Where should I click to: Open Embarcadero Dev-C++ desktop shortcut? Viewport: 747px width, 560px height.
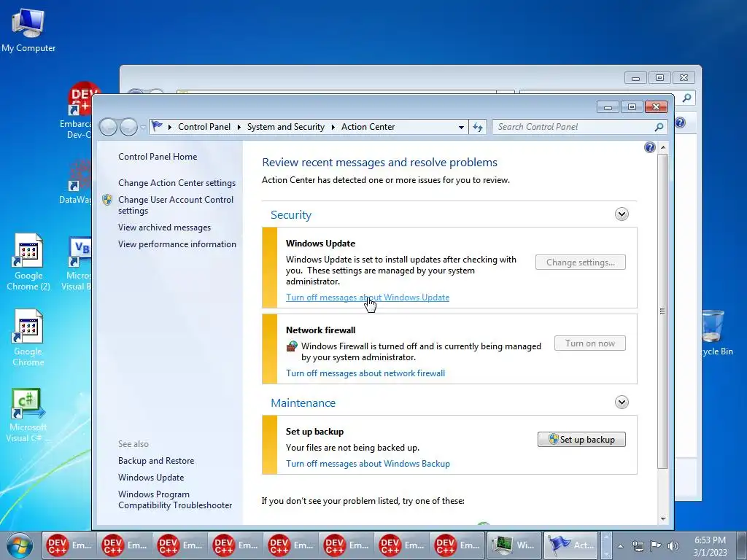coord(80,111)
